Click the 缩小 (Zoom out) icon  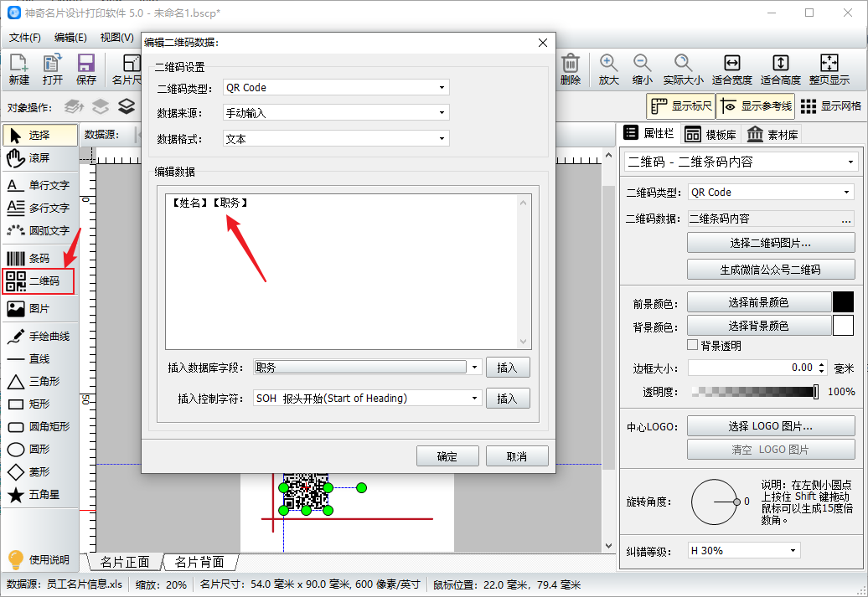pos(642,69)
